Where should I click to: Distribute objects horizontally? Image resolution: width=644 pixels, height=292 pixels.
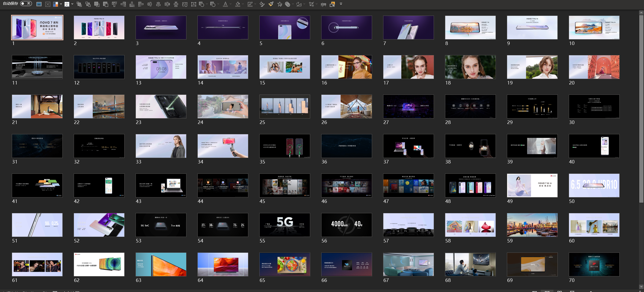pos(167,4)
